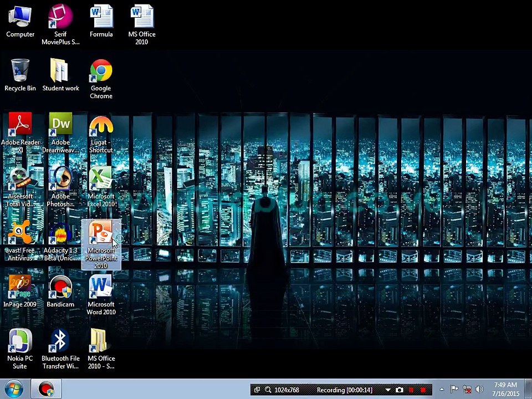This screenshot has width=532, height=399.
Task: Select the Student work folder
Action: pos(60,75)
